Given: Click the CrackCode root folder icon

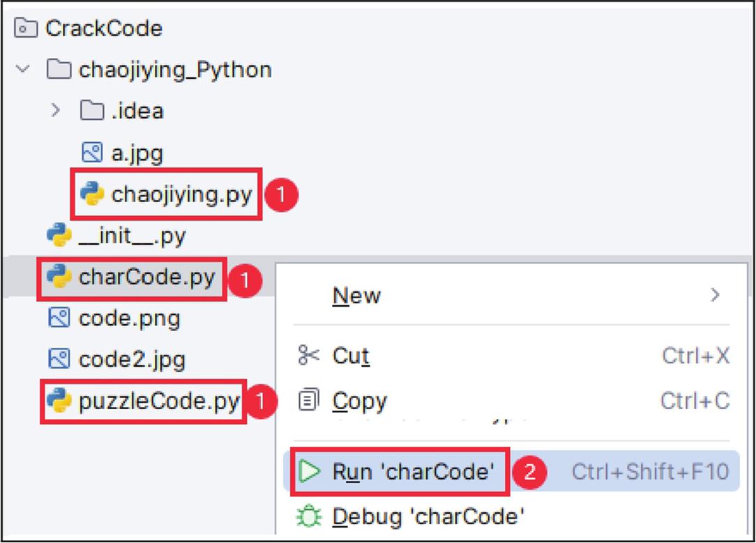Looking at the screenshot, I should (27, 29).
